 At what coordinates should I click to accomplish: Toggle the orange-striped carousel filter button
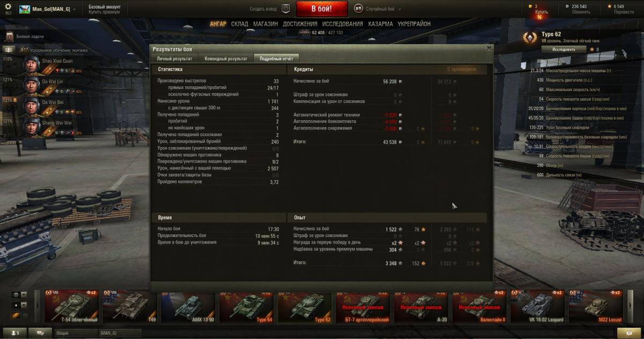pyautogui.click(x=16, y=314)
